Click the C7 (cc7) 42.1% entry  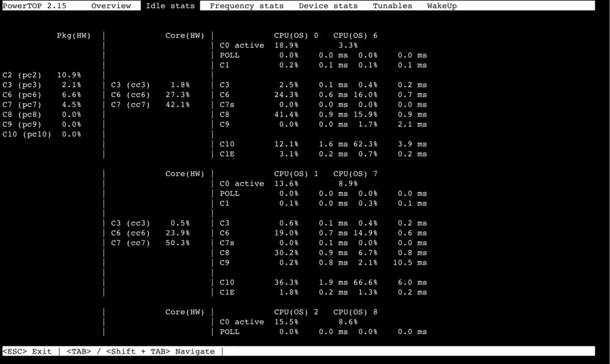coord(150,105)
